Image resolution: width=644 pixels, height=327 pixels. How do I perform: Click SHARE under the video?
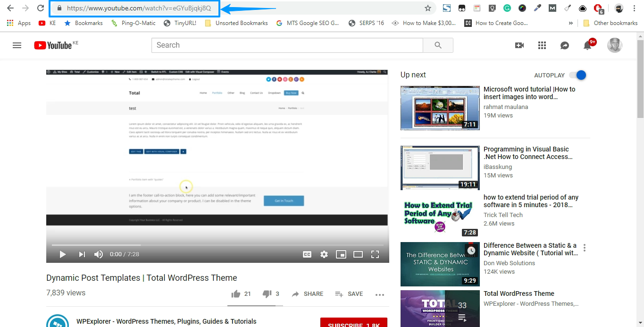308,294
